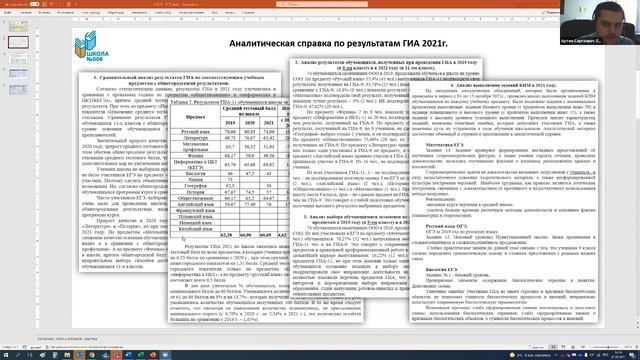Screen dimensions: 640x360
Task: Switch to Slide Sorter view in status bar
Action: [563, 347]
